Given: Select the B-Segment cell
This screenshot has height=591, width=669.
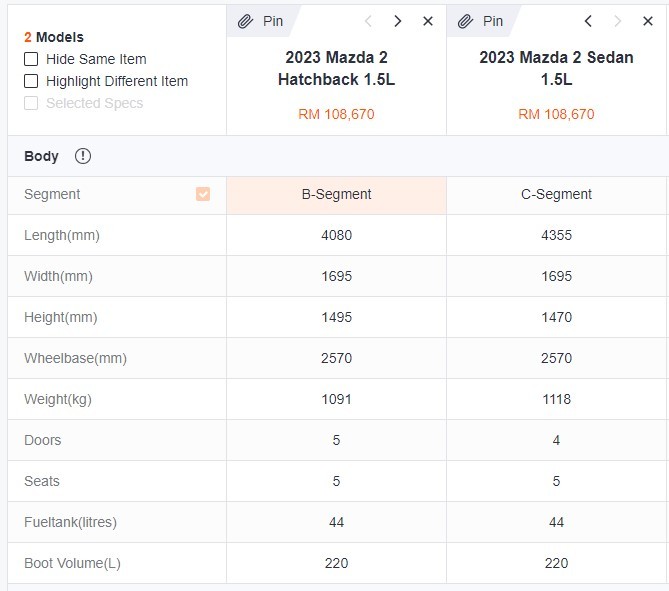Looking at the screenshot, I should tap(336, 195).
